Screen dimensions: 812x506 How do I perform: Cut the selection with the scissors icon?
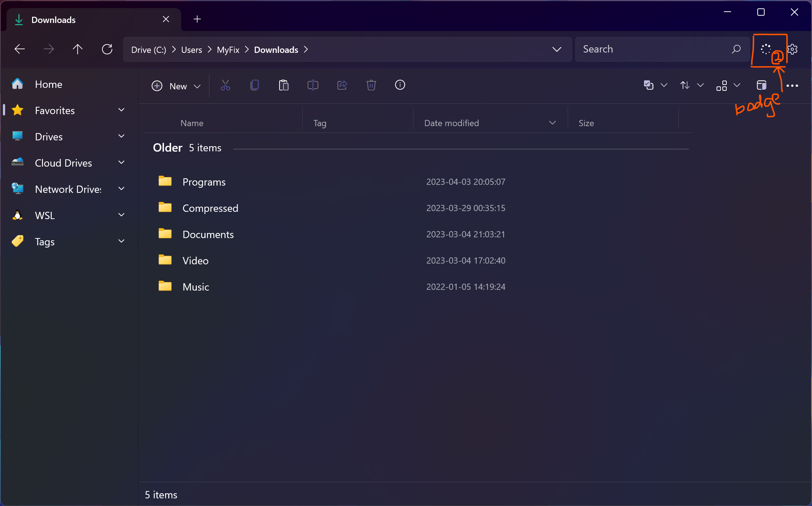pyautogui.click(x=225, y=85)
